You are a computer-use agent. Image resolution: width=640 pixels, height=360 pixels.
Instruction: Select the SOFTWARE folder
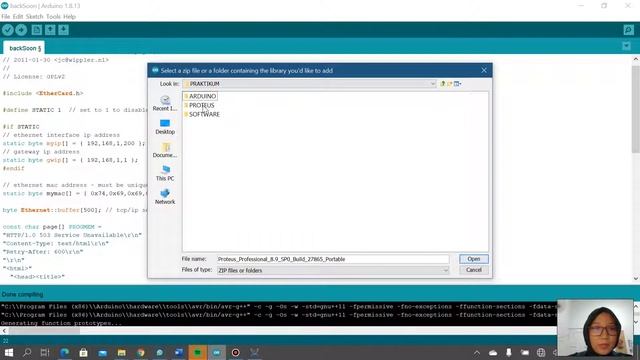[x=202, y=114]
